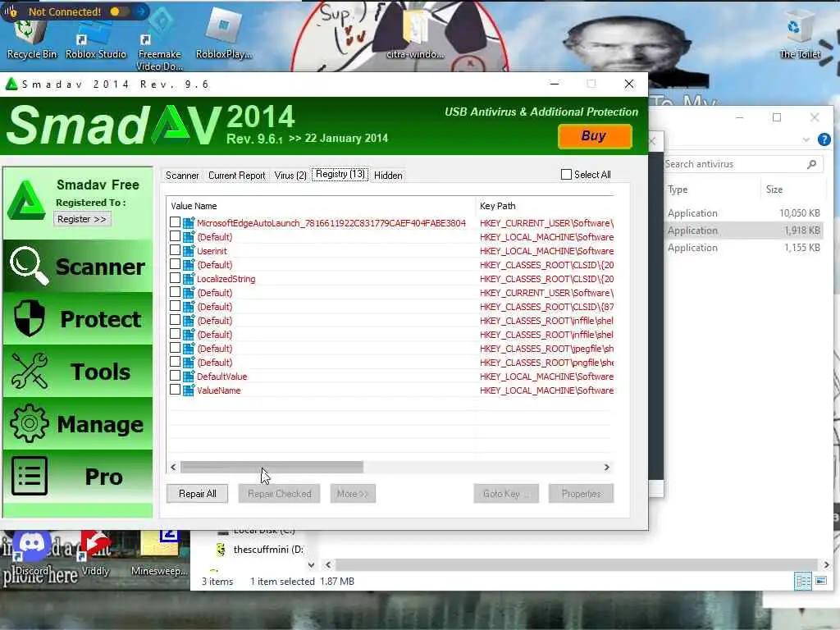Click registry icon beside DefaultValue entry
The image size is (840, 630).
coord(189,376)
